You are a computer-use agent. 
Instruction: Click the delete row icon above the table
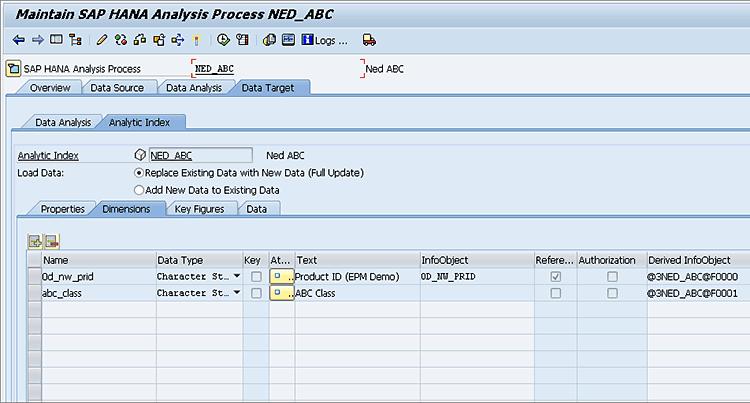pyautogui.click(x=52, y=242)
